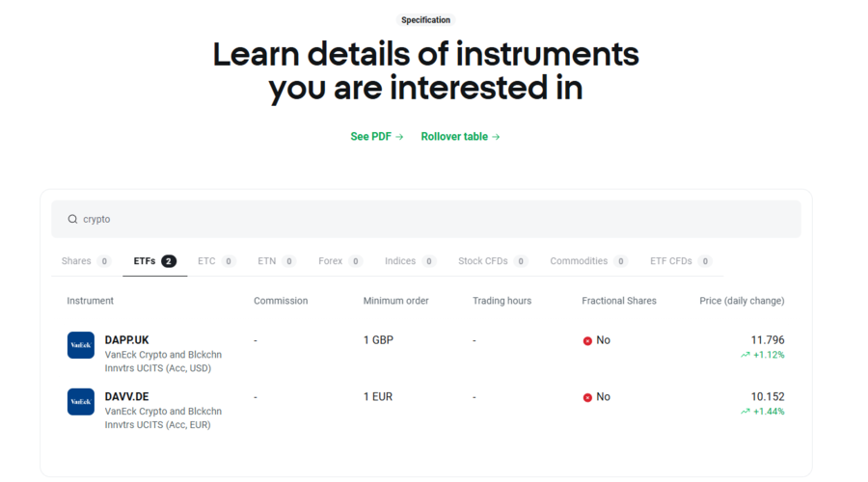Screen dimensions: 868x482
Task: Click the VanEck logo for DAPP.UK
Action: point(81,345)
